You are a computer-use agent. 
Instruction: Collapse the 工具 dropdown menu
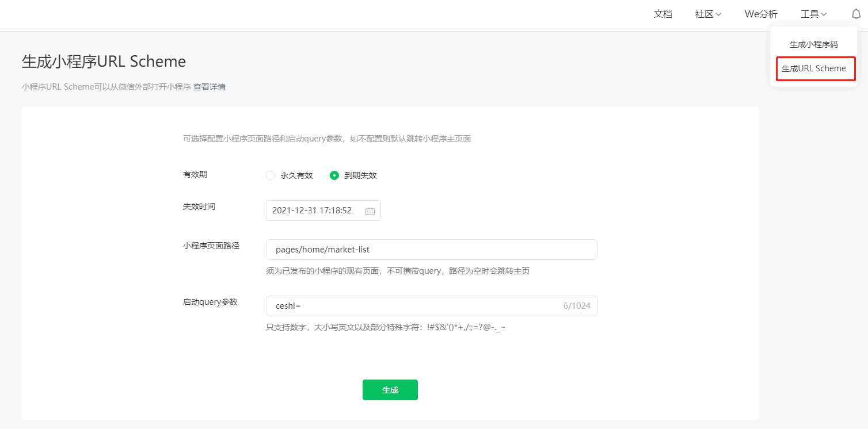click(x=813, y=14)
